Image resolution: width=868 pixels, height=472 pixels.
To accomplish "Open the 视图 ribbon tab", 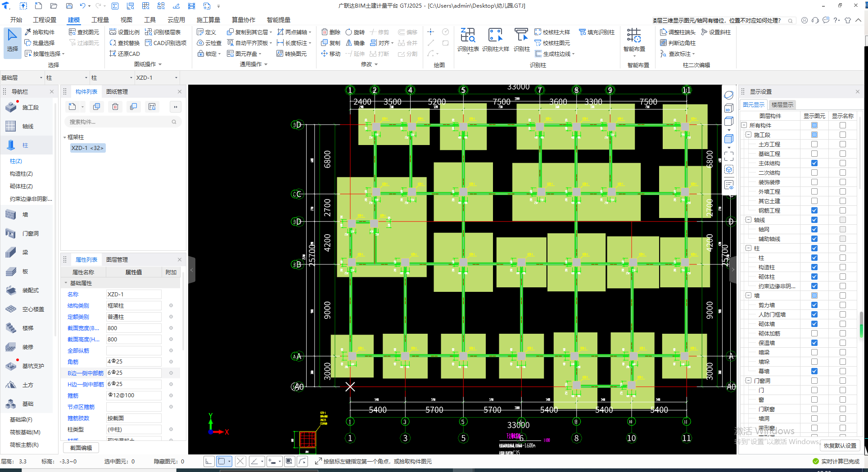I will (127, 20).
